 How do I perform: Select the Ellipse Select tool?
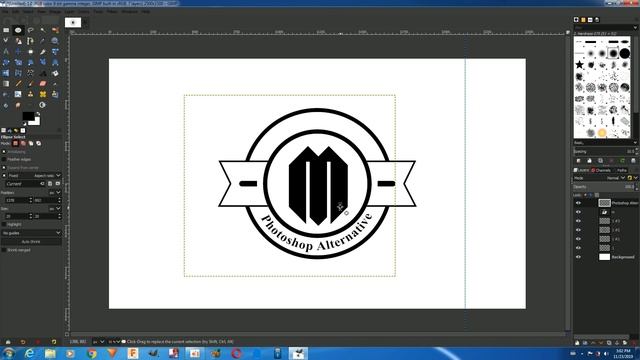[18, 30]
